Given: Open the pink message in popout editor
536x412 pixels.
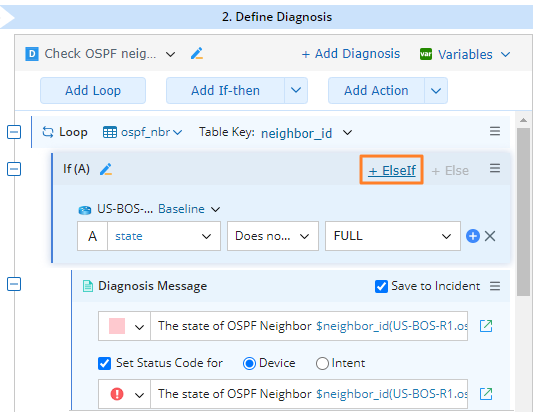Looking at the screenshot, I should click(x=486, y=326).
